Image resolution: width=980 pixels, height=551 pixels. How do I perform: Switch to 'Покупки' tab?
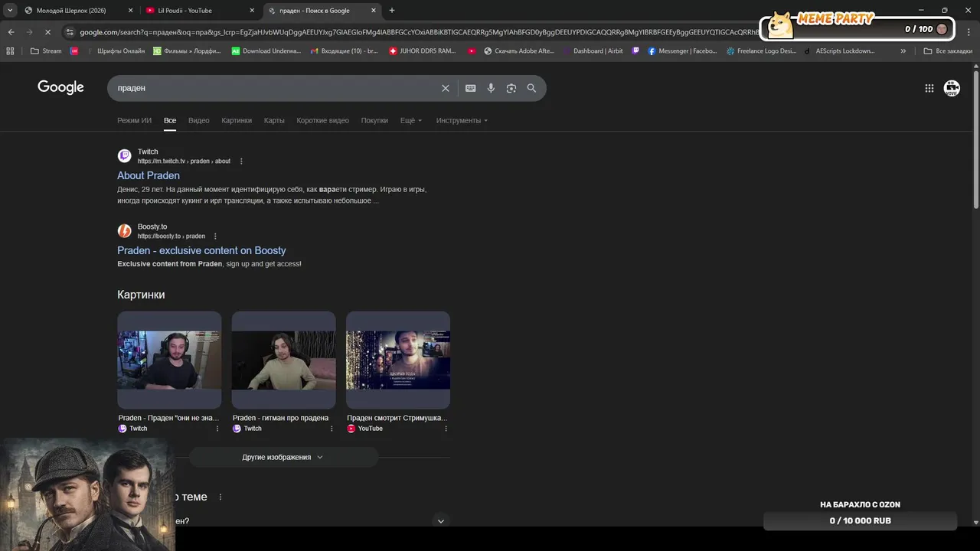(x=374, y=121)
